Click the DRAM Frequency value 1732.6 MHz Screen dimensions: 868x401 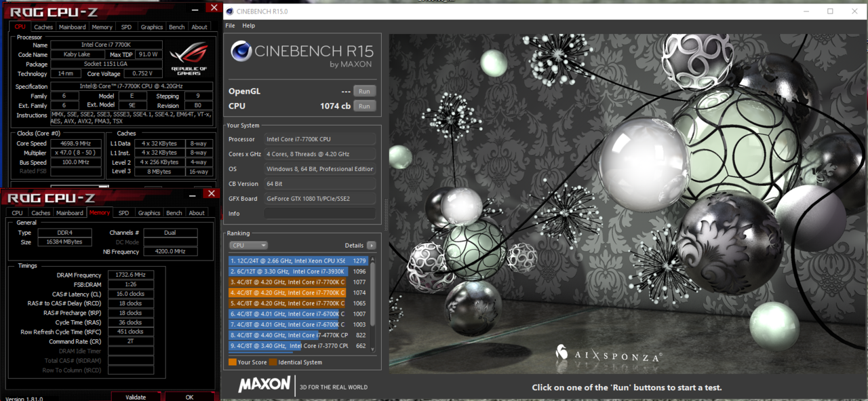point(131,275)
